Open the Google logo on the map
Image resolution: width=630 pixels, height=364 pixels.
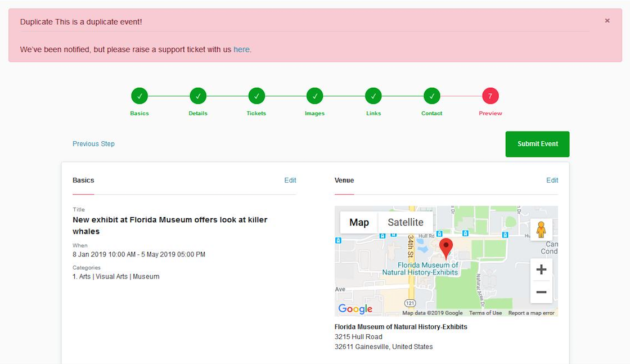point(355,308)
